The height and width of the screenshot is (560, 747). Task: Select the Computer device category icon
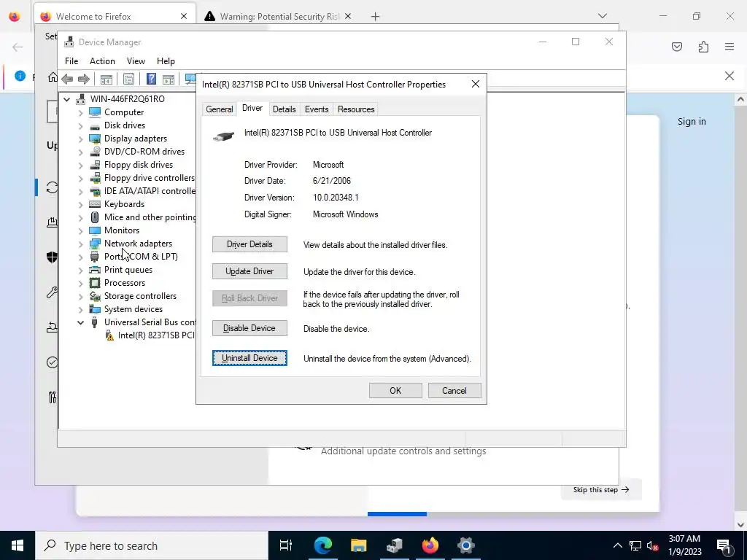pos(95,112)
